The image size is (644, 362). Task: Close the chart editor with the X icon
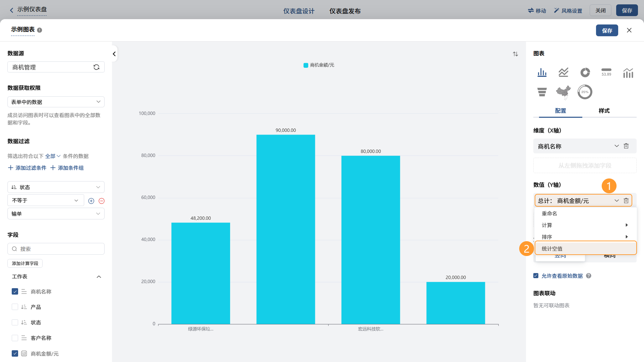[629, 30]
